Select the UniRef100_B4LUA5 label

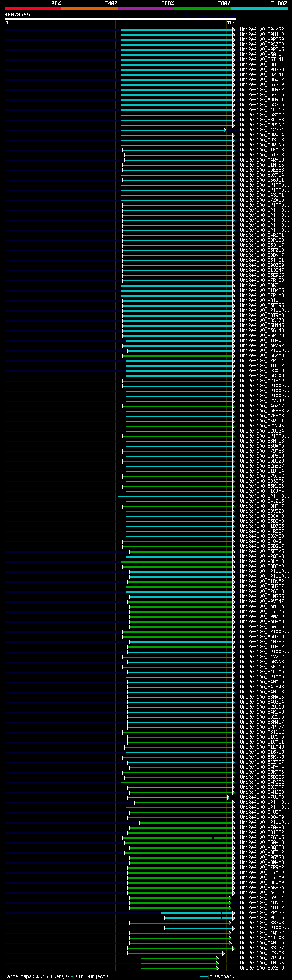click(262, 672)
